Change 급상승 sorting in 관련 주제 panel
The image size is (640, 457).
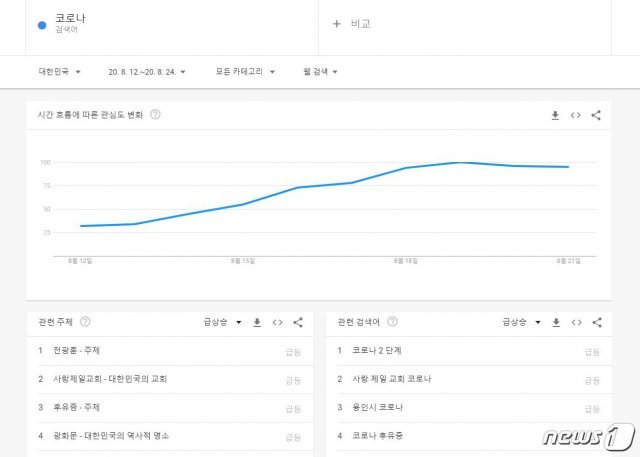(223, 322)
